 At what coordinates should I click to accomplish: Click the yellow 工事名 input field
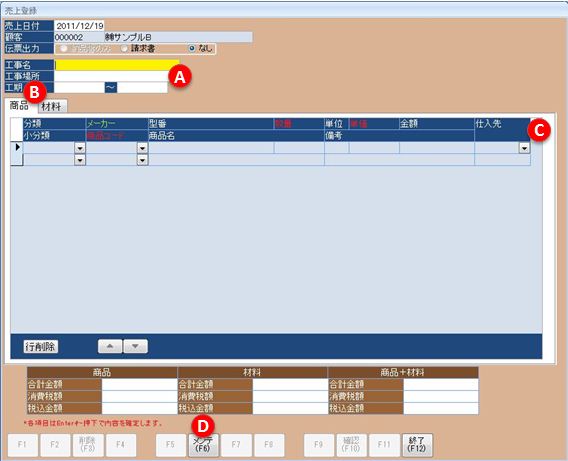117,65
